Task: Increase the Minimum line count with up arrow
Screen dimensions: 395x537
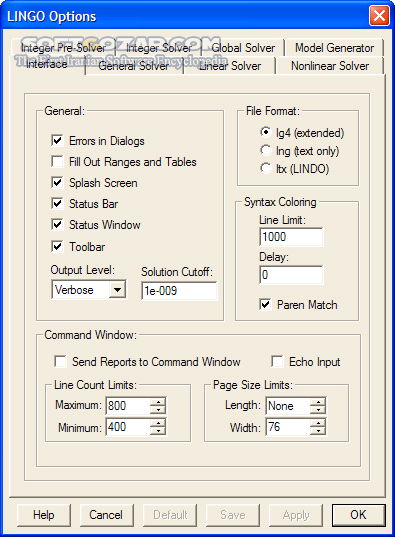Action: [x=158, y=423]
